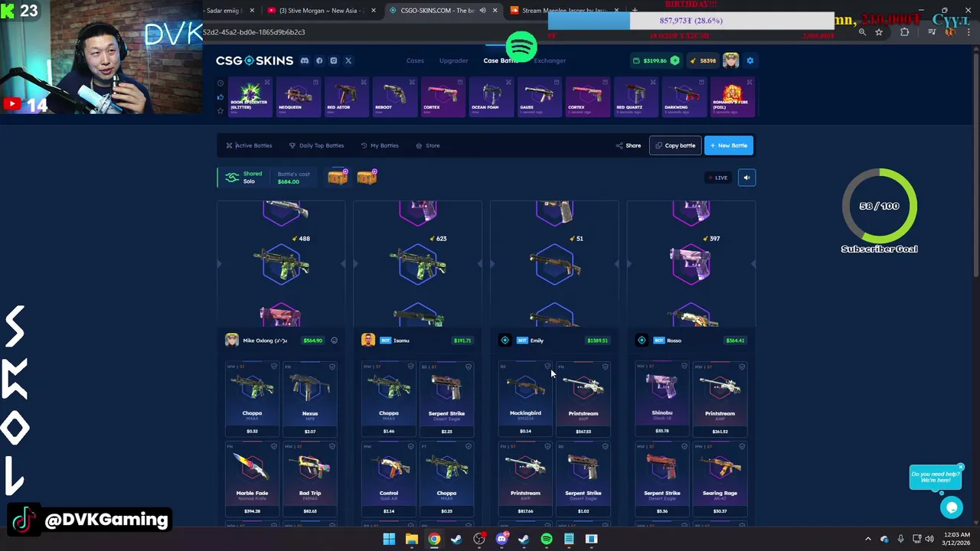980x551 pixels.
Task: Switch to Daily Top Battles tab
Action: click(316, 145)
